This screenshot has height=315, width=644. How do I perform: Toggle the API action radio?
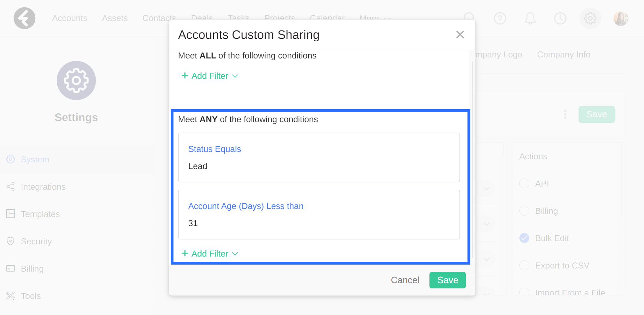coord(524,183)
